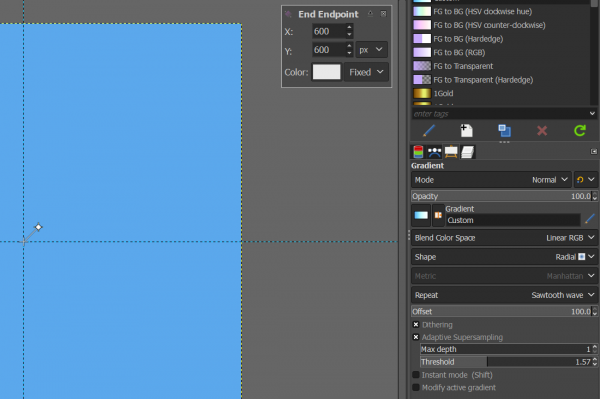This screenshot has height=399, width=600.
Task: Check Modify active gradient option
Action: click(416, 388)
